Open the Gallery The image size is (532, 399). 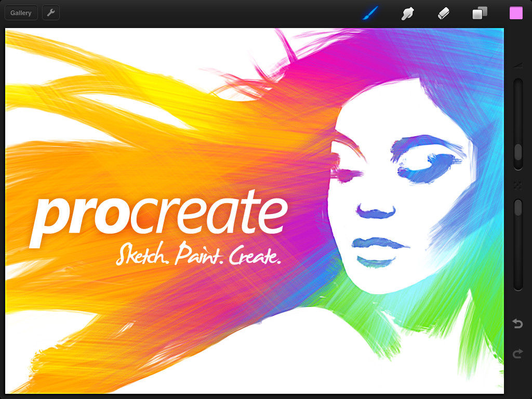coord(21,13)
